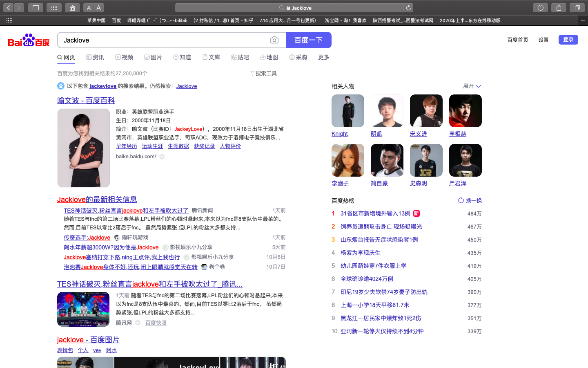Open the 早年经历 sub-link

coord(127,146)
